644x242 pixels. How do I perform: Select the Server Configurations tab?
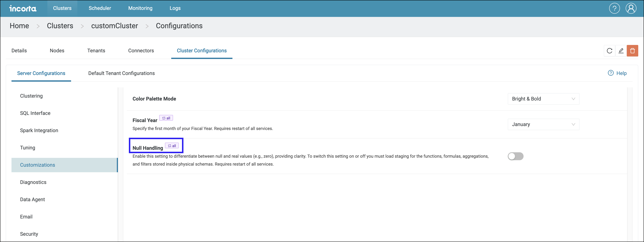[41, 73]
